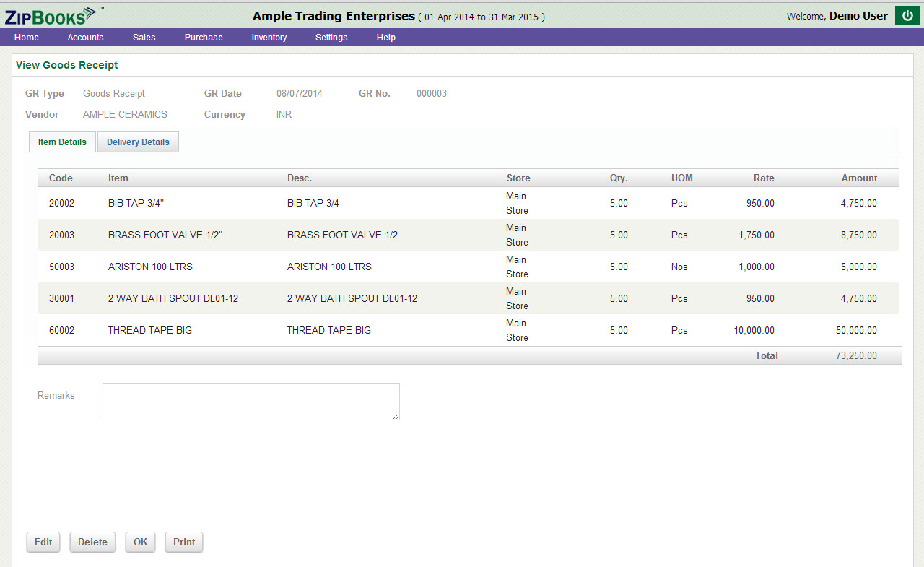Open the Home menu
The height and width of the screenshot is (567, 924).
[27, 38]
